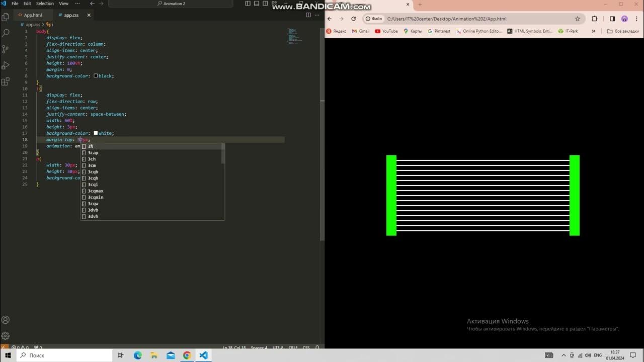Open Microsoft Edge from taskbar
Image resolution: width=644 pixels, height=362 pixels.
tap(137, 355)
